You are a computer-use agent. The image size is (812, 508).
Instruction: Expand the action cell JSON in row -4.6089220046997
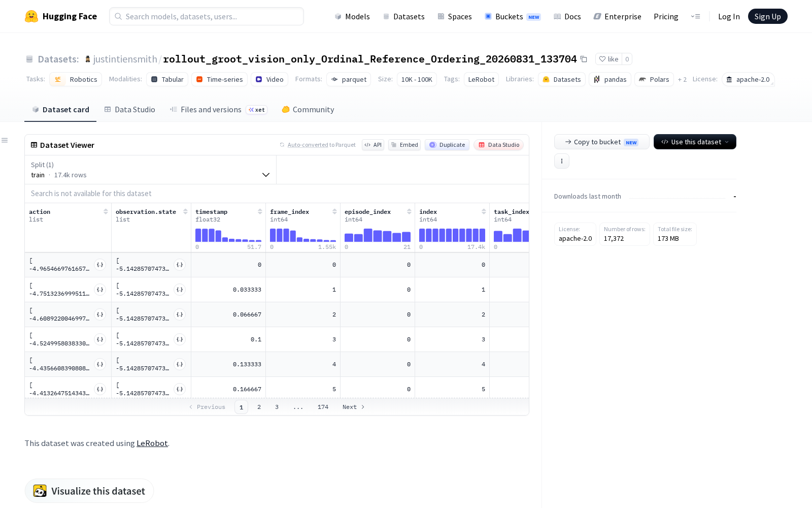point(100,314)
